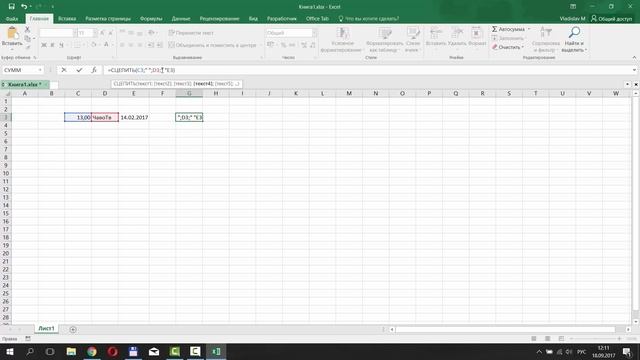Image resolution: width=640 pixels, height=360 pixels.
Task: Cancel the formula entry with X icon
Action: pos(64,70)
